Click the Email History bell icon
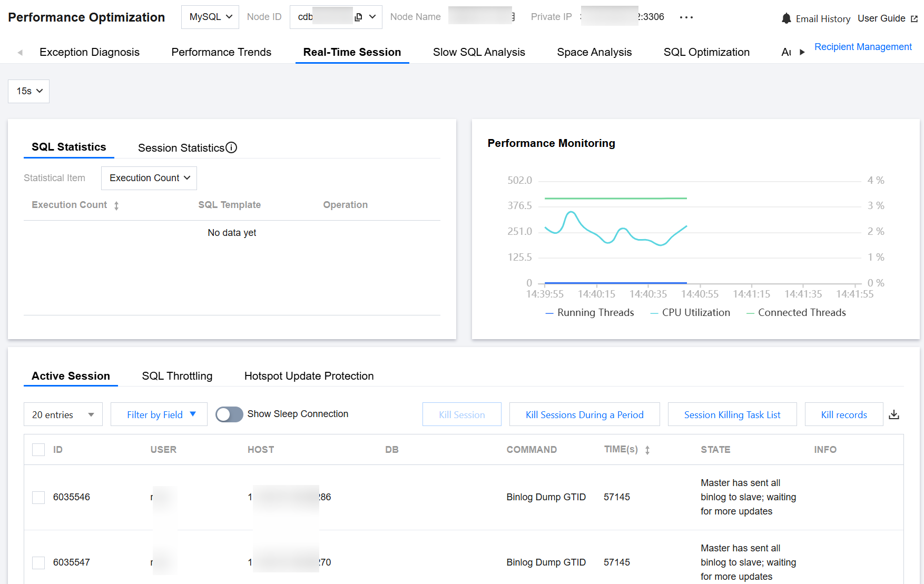This screenshot has width=924, height=584. click(786, 18)
